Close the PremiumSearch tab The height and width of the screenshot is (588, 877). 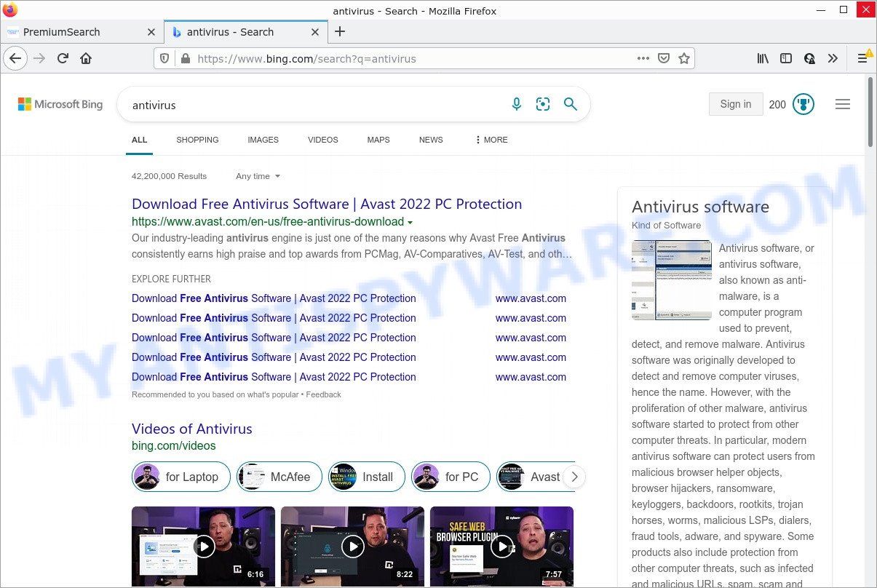pyautogui.click(x=151, y=32)
